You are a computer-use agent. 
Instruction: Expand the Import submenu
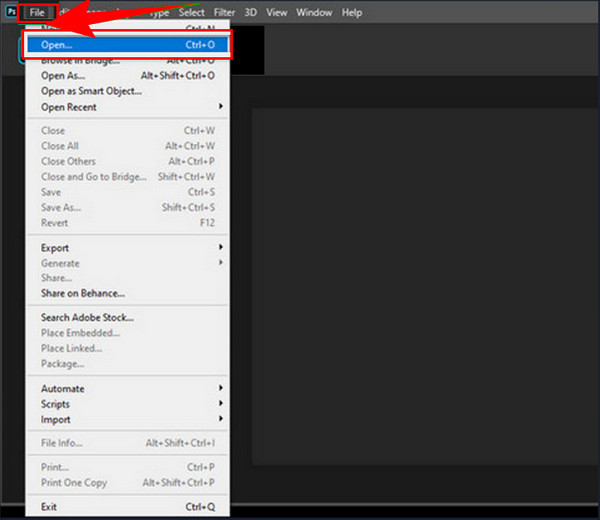(127, 419)
